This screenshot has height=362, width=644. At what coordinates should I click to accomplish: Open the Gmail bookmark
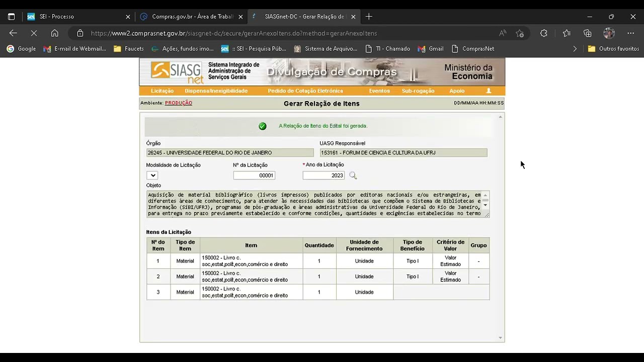coord(431,49)
